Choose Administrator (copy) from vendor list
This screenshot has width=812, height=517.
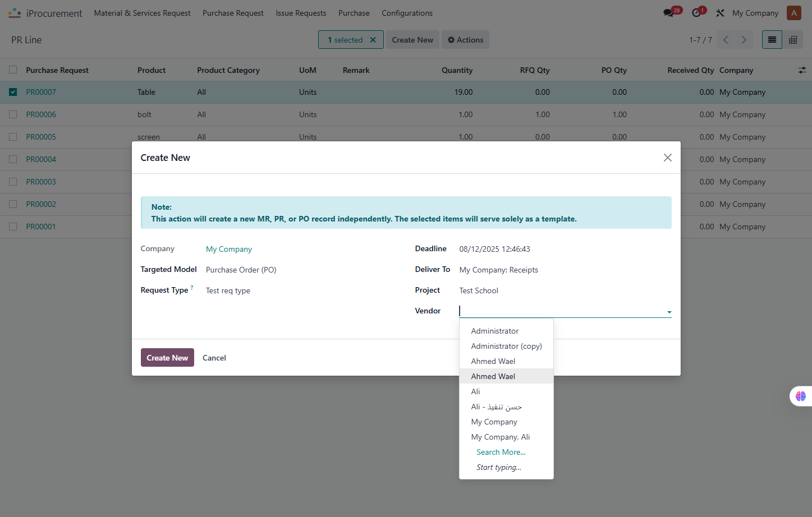click(506, 346)
